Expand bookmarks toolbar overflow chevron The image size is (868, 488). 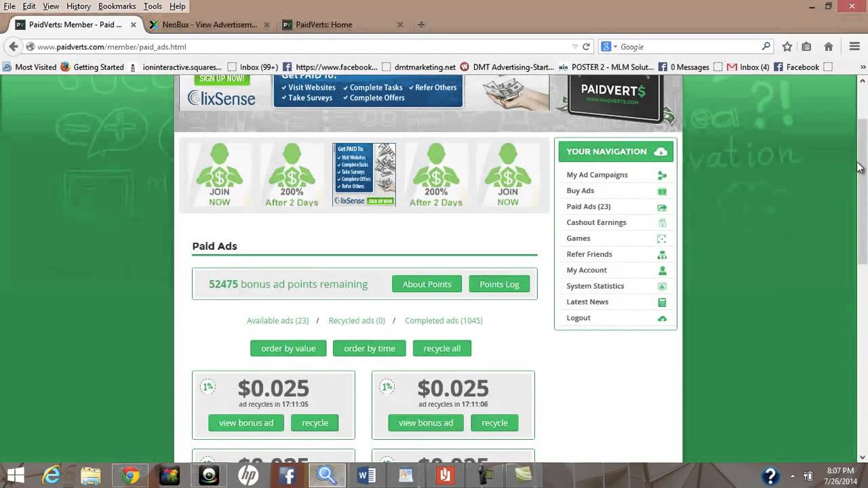click(863, 67)
